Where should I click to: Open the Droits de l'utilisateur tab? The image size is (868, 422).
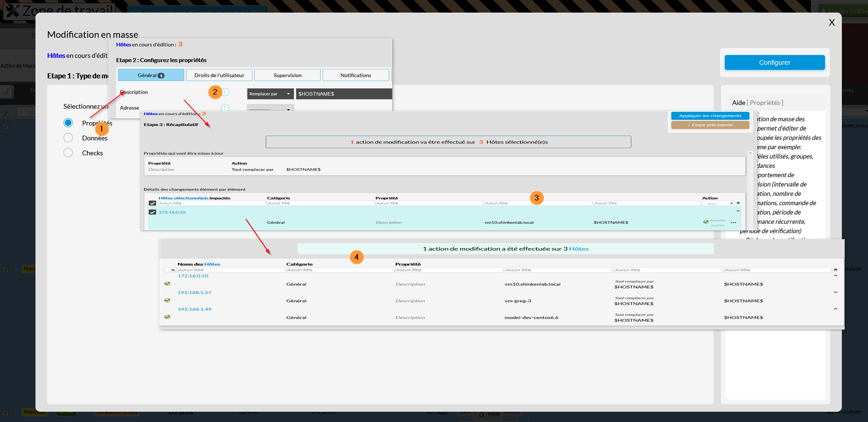(219, 75)
